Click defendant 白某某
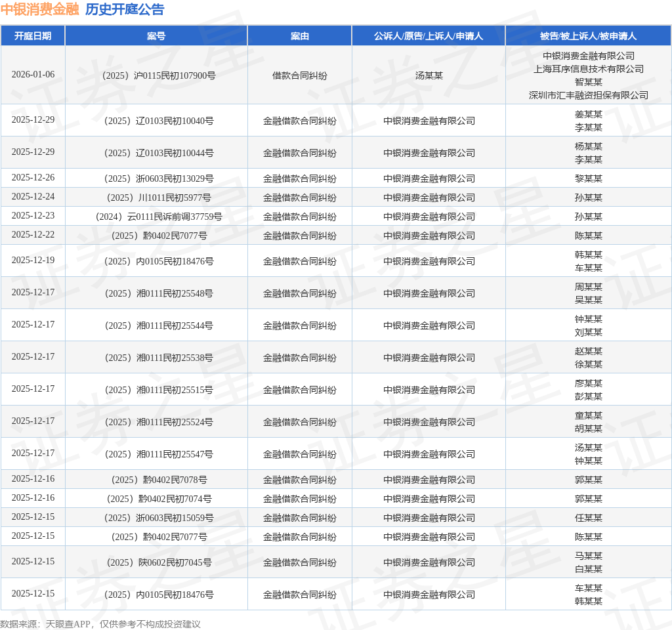The width and height of the screenshot is (672, 630). [589, 569]
